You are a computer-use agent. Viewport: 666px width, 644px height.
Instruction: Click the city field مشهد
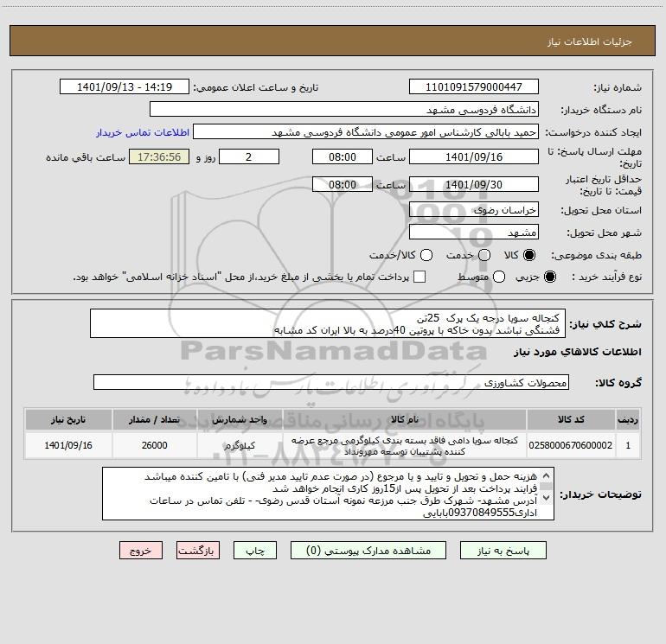(474, 233)
